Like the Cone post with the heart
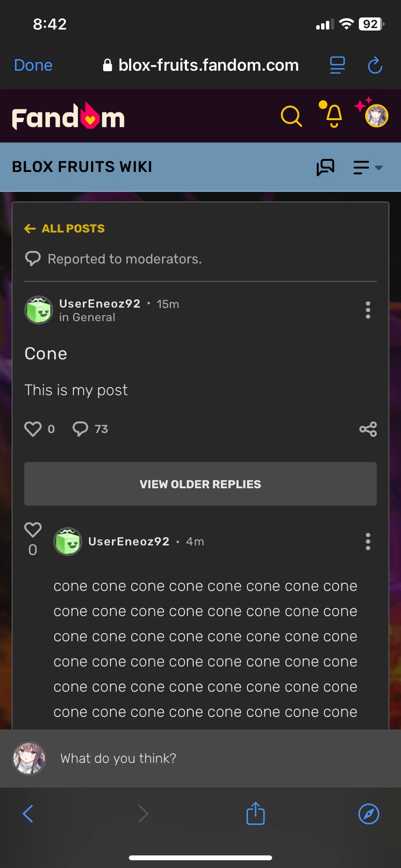Image resolution: width=401 pixels, height=868 pixels. point(32,428)
